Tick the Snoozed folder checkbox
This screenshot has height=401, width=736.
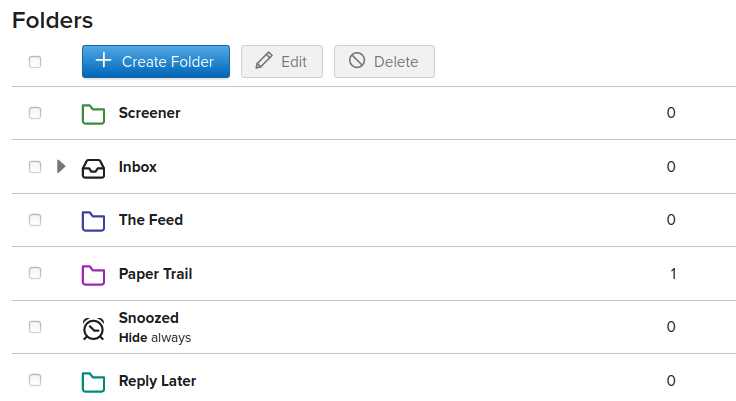[35, 327]
